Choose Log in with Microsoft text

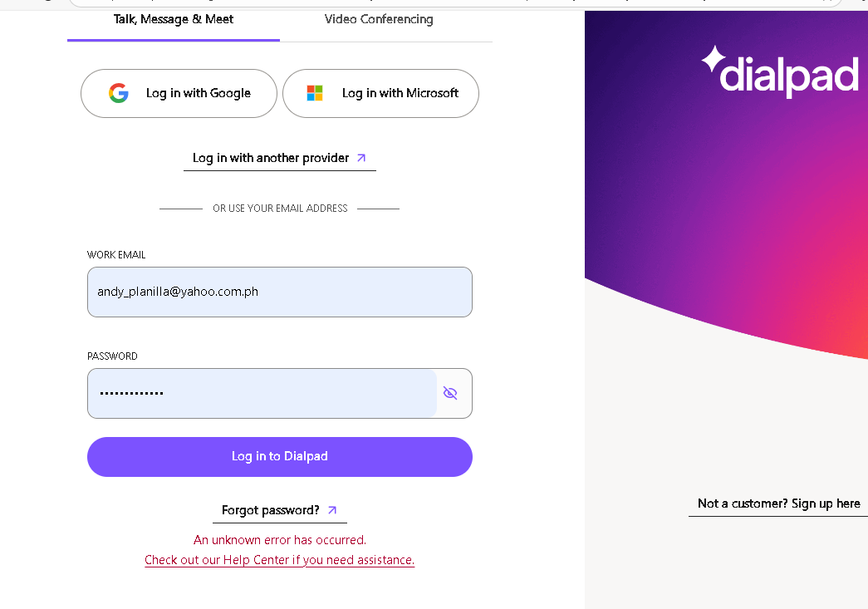click(x=400, y=93)
